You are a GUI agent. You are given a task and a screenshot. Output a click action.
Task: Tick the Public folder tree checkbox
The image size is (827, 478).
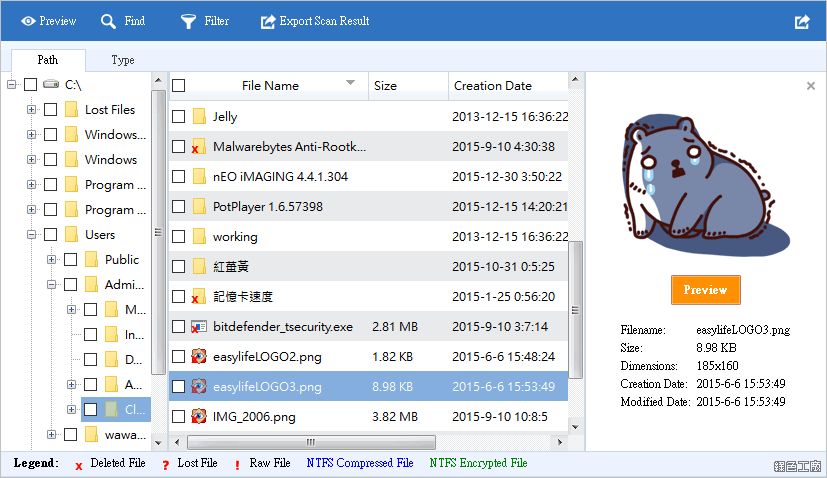coord(71,260)
